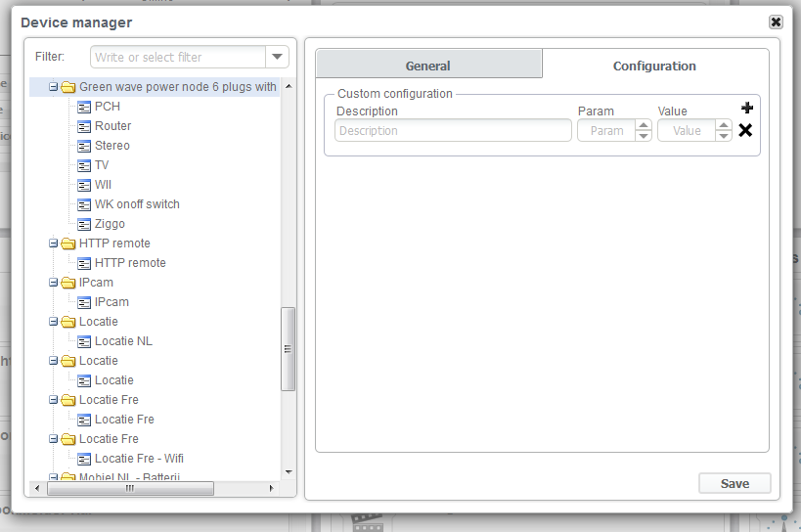
Task: Switch to the General tab
Action: click(427, 66)
